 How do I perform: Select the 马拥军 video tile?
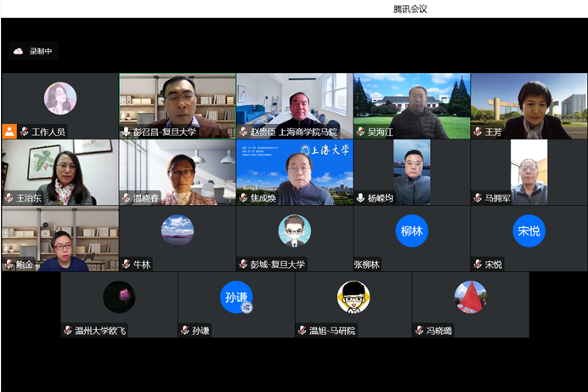[x=529, y=172]
